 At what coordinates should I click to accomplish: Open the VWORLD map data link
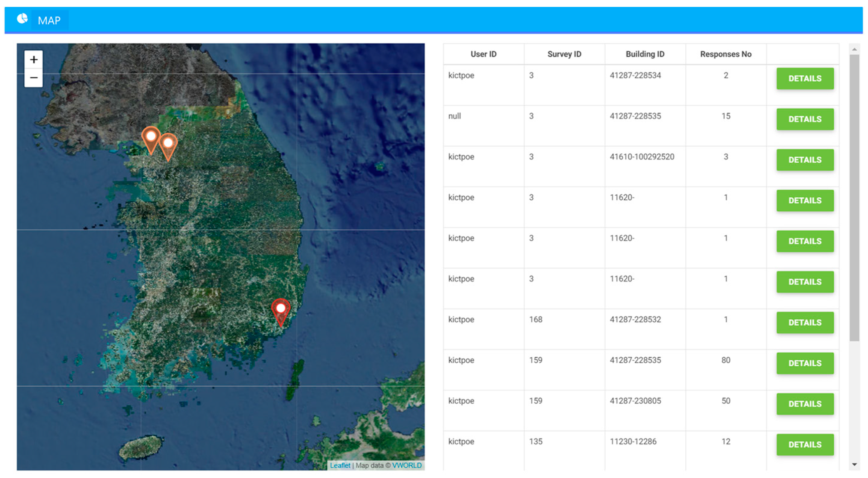406,465
